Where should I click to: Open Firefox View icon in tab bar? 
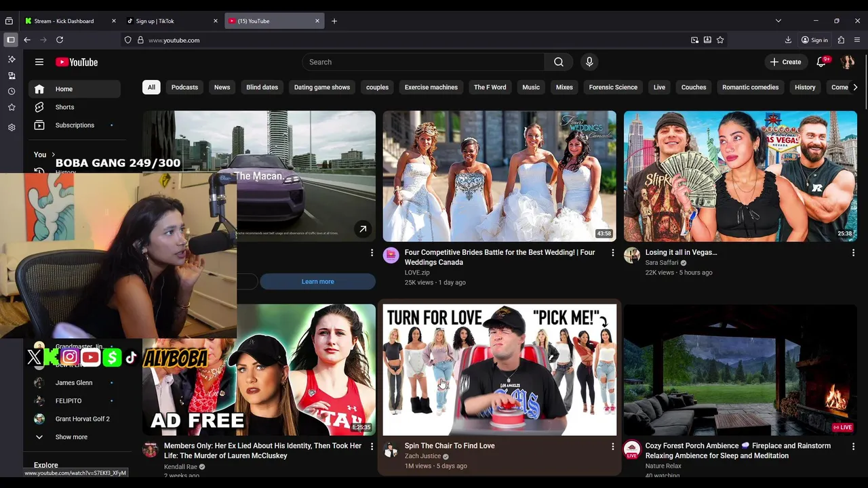(9, 21)
